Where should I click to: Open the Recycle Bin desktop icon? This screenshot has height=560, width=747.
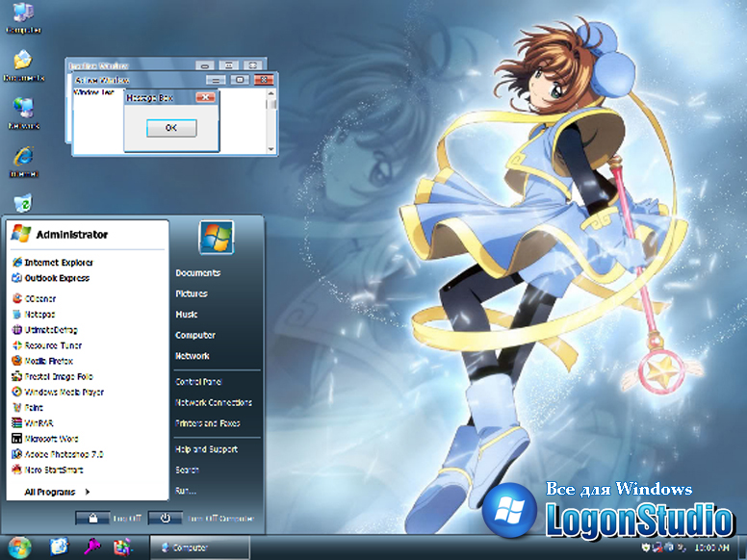[x=23, y=203]
